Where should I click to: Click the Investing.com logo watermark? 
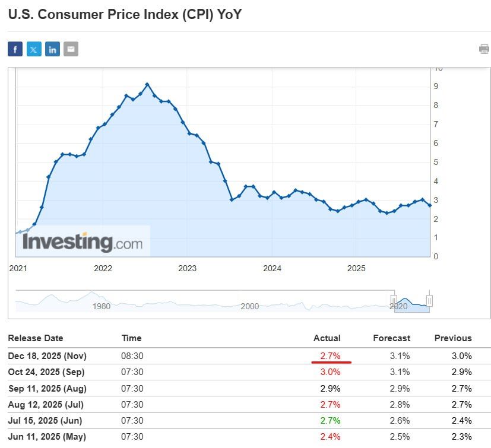[x=81, y=242]
